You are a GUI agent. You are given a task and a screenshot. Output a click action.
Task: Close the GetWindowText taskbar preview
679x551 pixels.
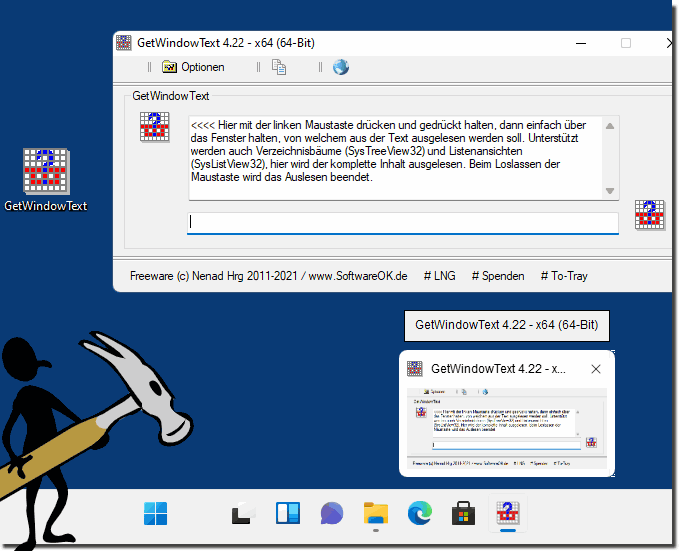(x=596, y=369)
